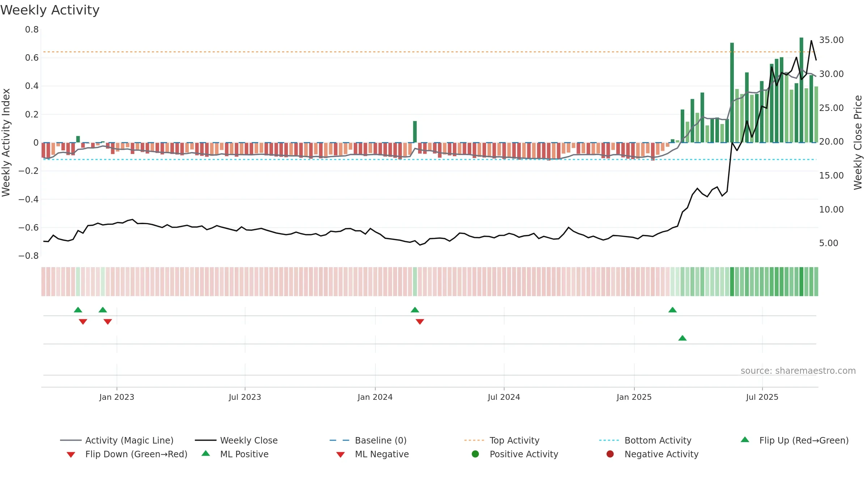The height and width of the screenshot is (488, 868).
Task: Click the Negative Activity red circle icon
Action: [x=610, y=454]
